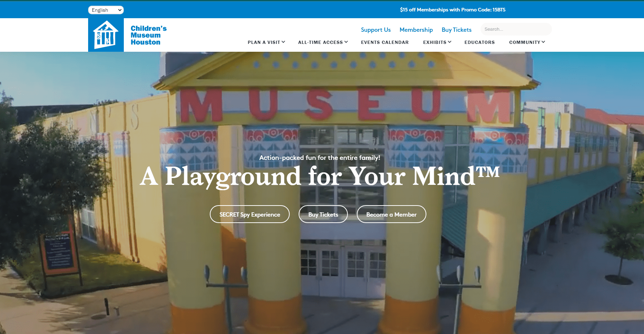Expand the Exhibits menu
This screenshot has height=334, width=644.
pos(437,42)
